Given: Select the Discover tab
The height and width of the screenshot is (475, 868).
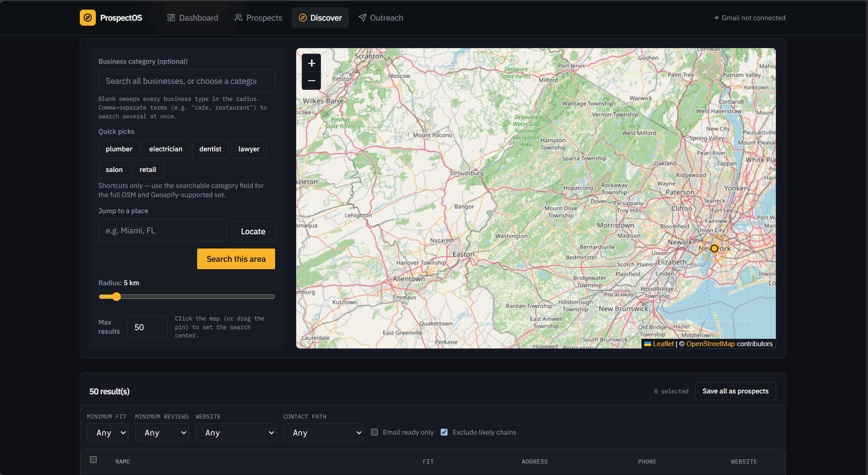Looking at the screenshot, I should coord(320,18).
